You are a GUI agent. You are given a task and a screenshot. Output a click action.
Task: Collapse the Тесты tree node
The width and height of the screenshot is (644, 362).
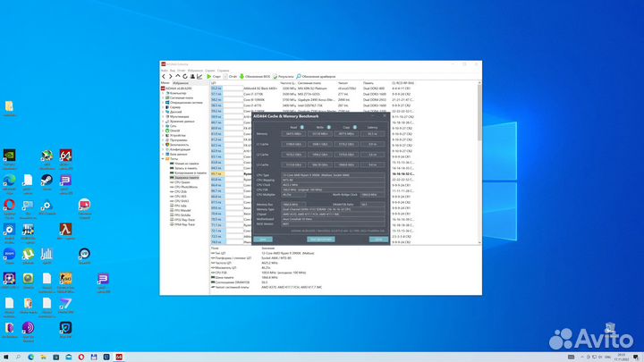pyautogui.click(x=163, y=158)
